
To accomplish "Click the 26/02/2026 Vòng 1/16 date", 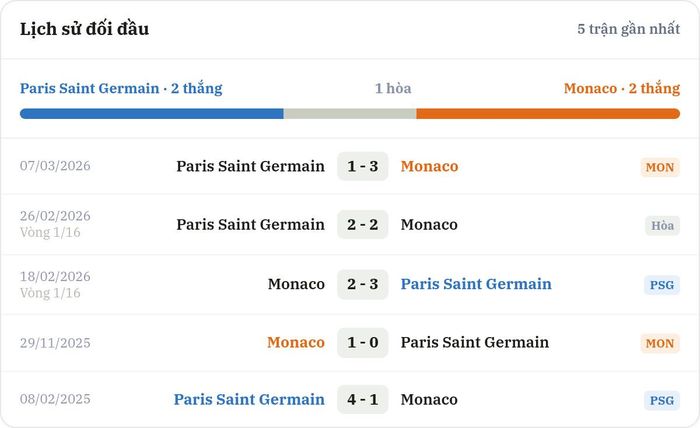I will 55,224.
